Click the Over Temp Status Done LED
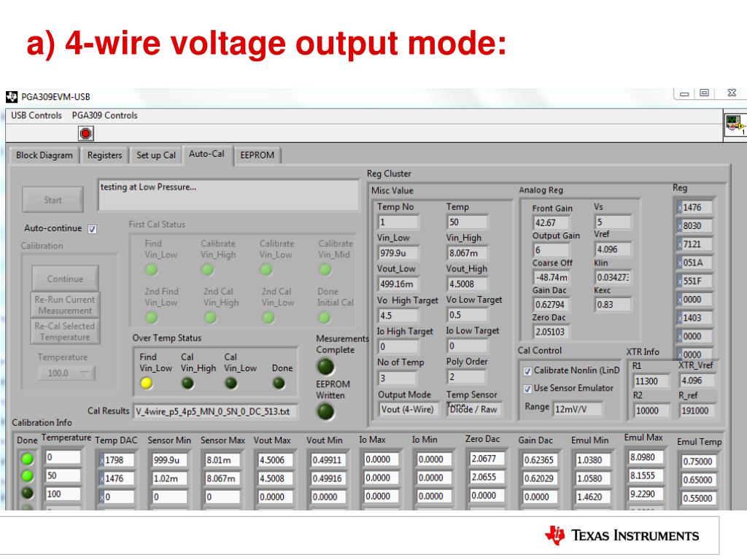The width and height of the screenshot is (747, 560). [279, 383]
